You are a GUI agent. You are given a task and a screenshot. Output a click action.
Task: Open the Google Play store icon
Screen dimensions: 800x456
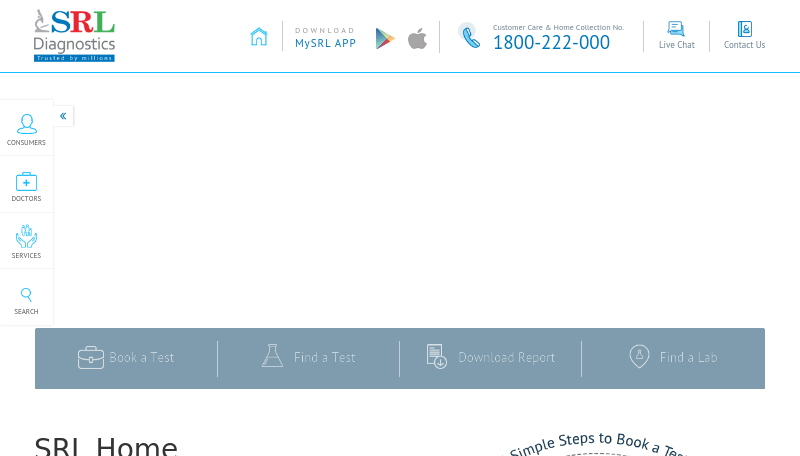coord(385,39)
